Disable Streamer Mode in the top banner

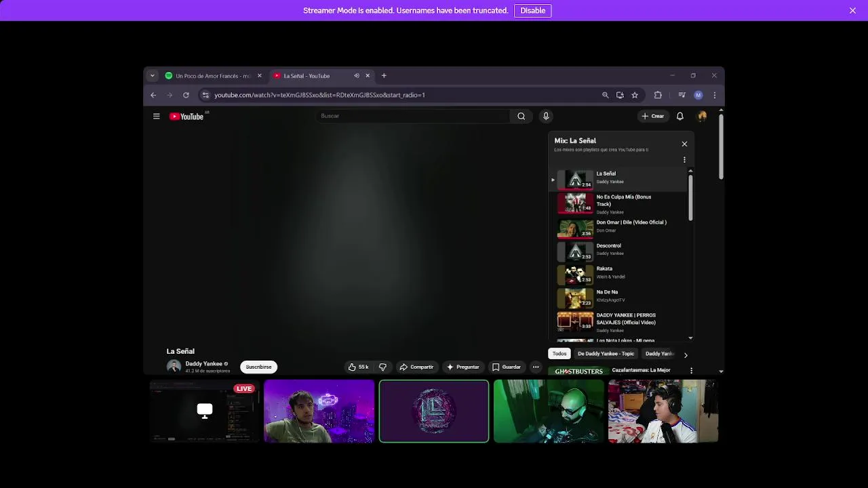tap(532, 10)
